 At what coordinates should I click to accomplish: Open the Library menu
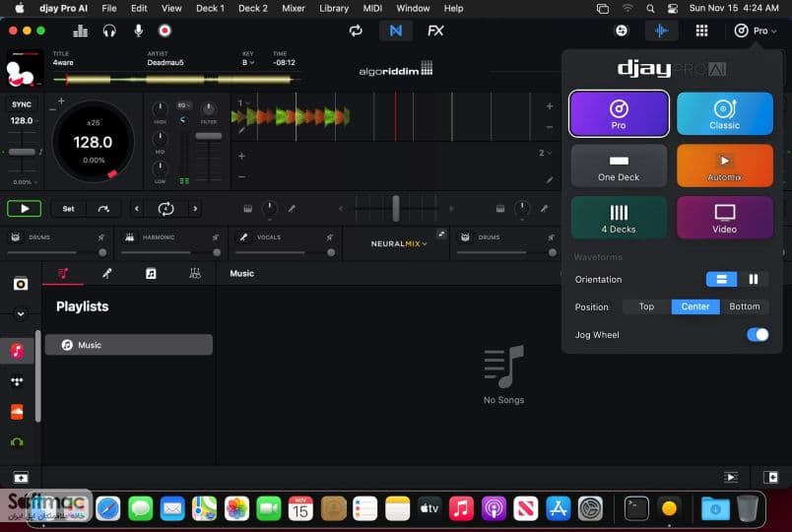pyautogui.click(x=334, y=8)
